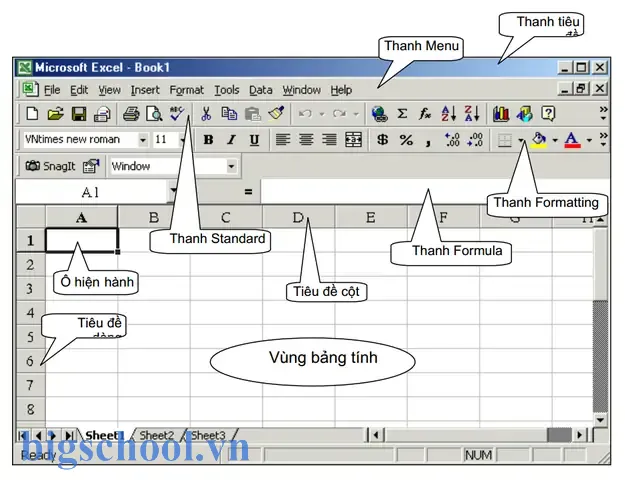
Task: Open Help with the question mark icon
Action: pos(548,114)
